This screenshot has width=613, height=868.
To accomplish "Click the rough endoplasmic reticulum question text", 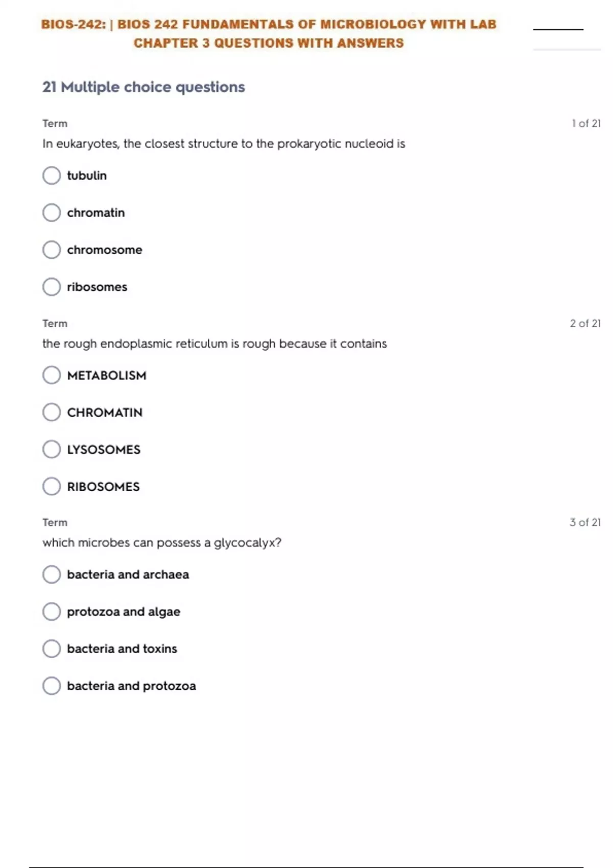I will [215, 344].
